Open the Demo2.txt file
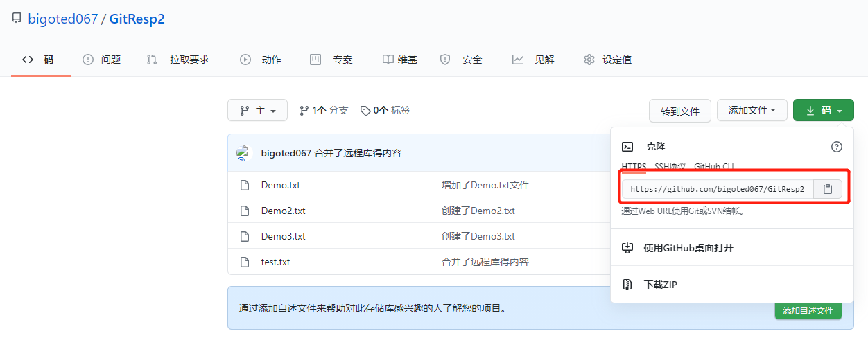This screenshot has height=349, width=868. [284, 211]
